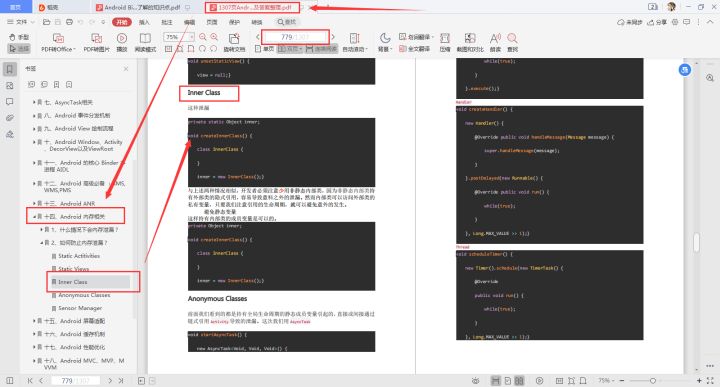Open the Auto scroll (自动滚动) tool
This screenshot has height=387, width=720.
tap(354, 43)
